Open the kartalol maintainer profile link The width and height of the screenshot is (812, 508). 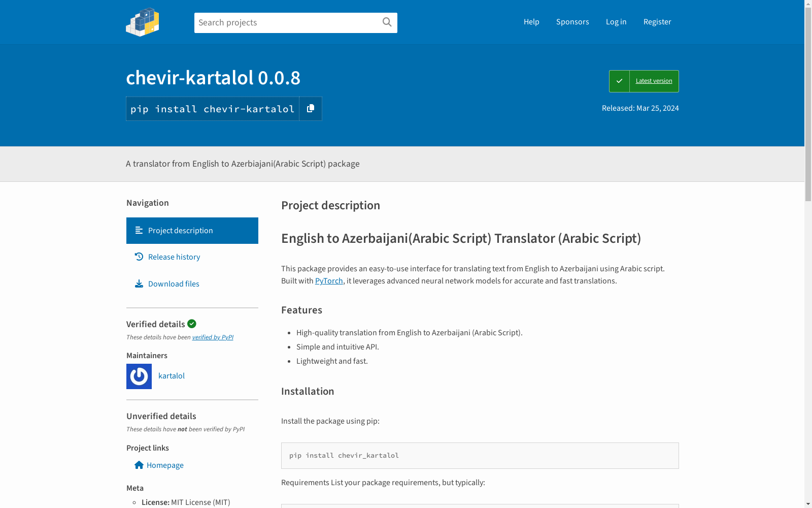[172, 376]
